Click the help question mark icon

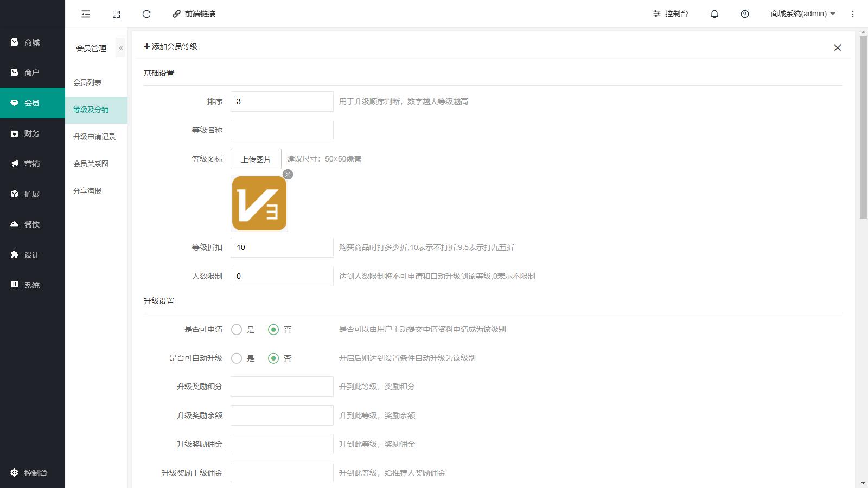click(745, 14)
